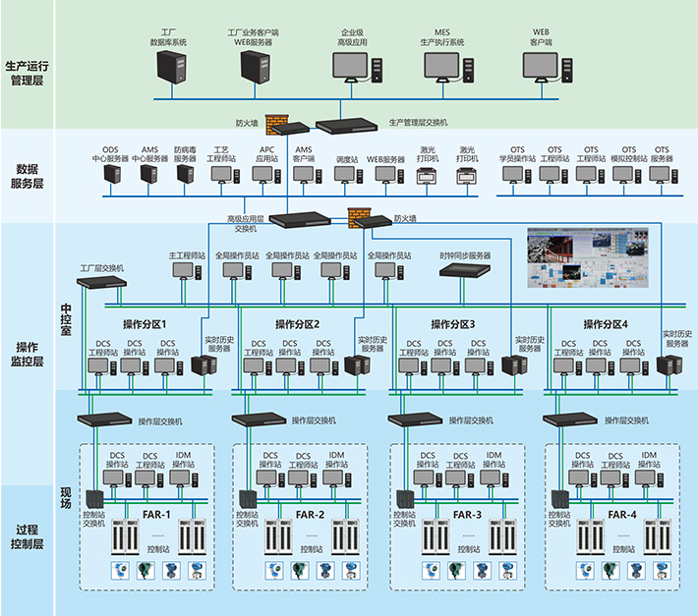
Task: Select the 数据服务层 layer label
Action: click(x=27, y=176)
